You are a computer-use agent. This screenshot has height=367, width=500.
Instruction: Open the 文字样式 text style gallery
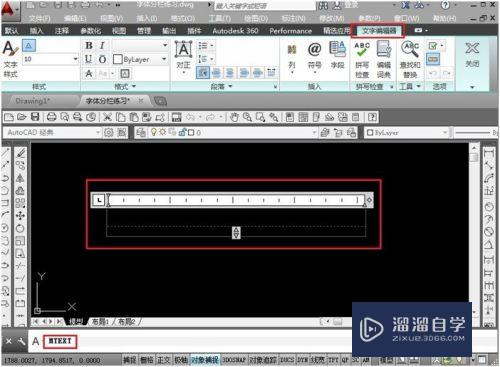pyautogui.click(x=10, y=58)
